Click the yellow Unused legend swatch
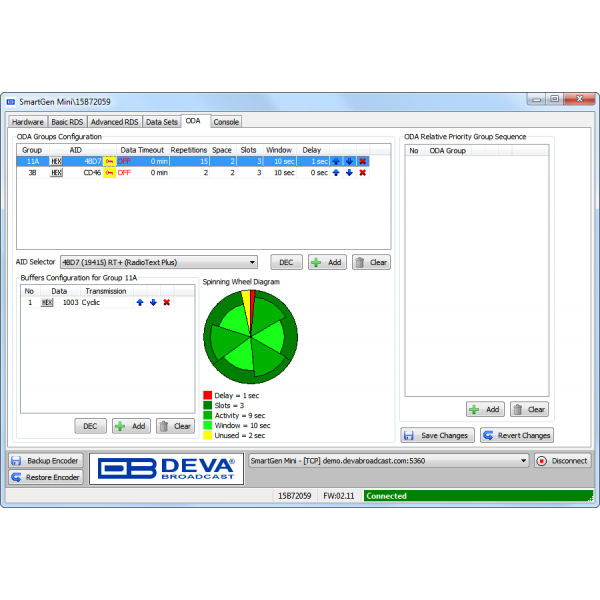This screenshot has width=600, height=600. click(207, 435)
